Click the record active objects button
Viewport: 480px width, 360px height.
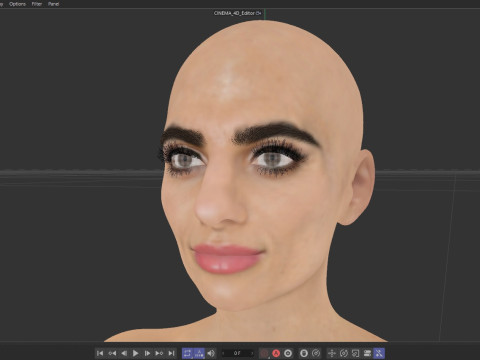tap(264, 353)
